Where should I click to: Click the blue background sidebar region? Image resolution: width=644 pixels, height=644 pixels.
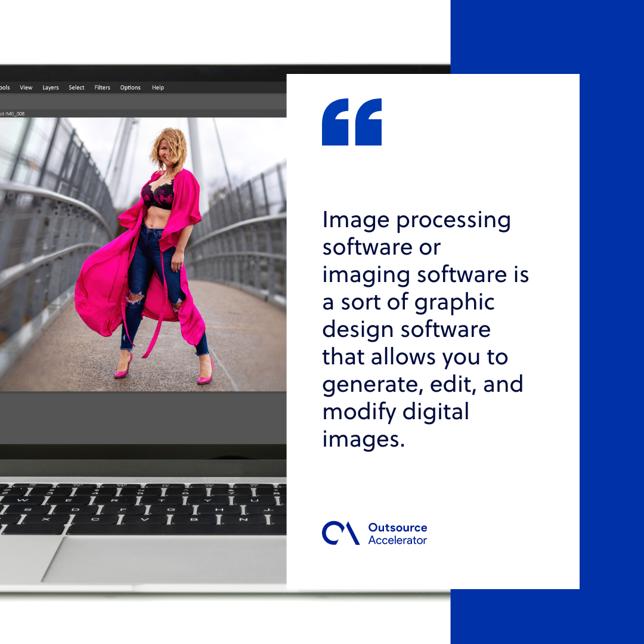[608, 322]
